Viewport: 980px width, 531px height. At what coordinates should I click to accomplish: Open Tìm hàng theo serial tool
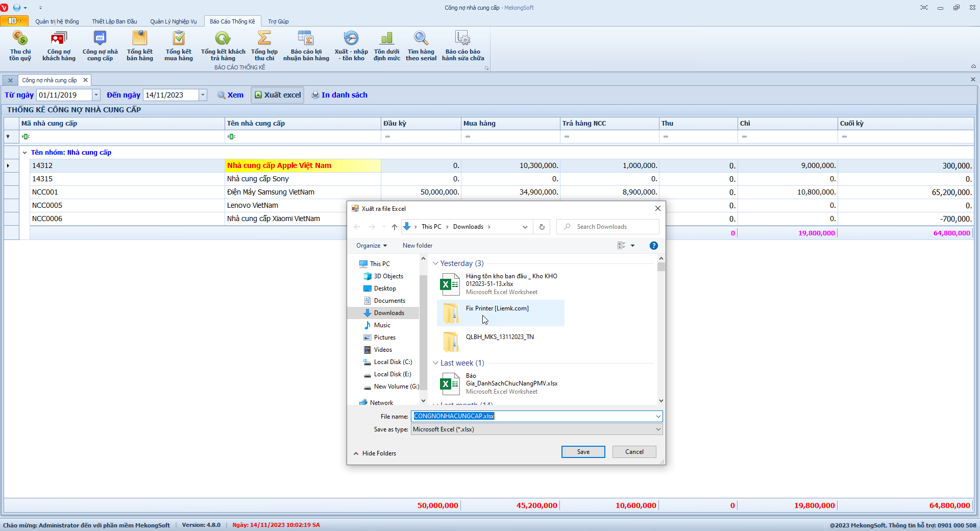point(421,45)
